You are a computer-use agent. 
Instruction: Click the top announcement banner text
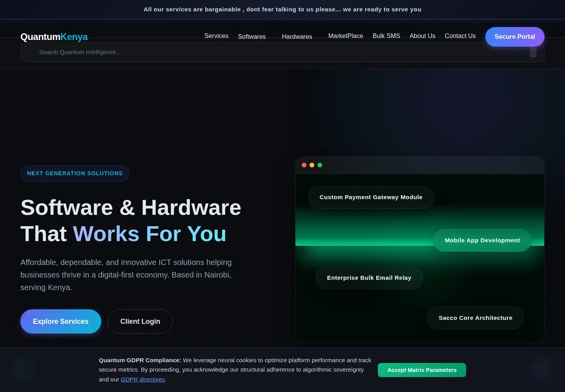click(x=282, y=9)
